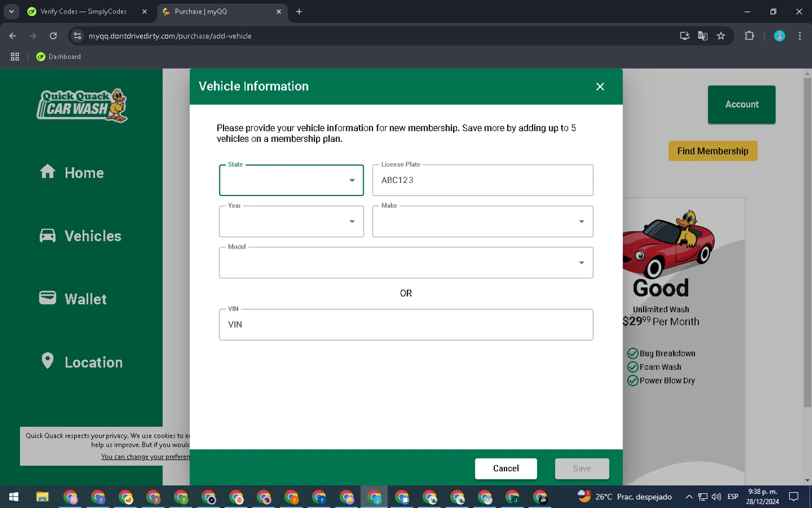Bookmark this page with the star icon
This screenshot has height=508, width=812.
(x=721, y=36)
